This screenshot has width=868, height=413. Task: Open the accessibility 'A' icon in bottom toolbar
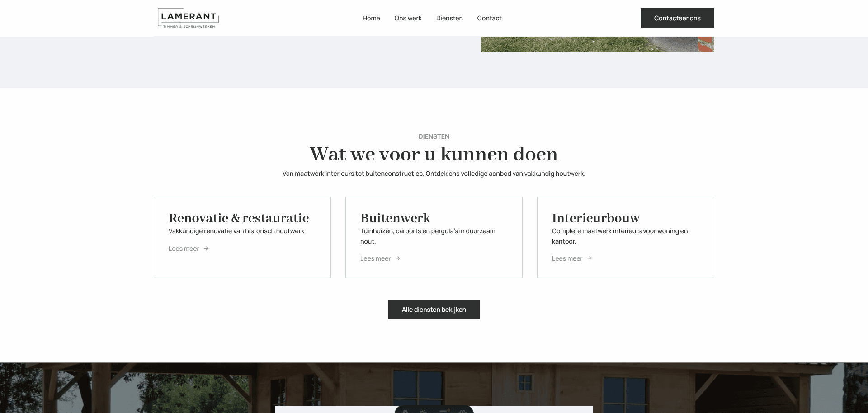point(406,411)
